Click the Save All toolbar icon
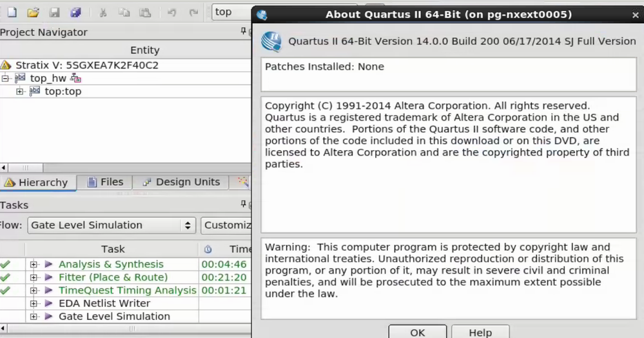 point(76,12)
